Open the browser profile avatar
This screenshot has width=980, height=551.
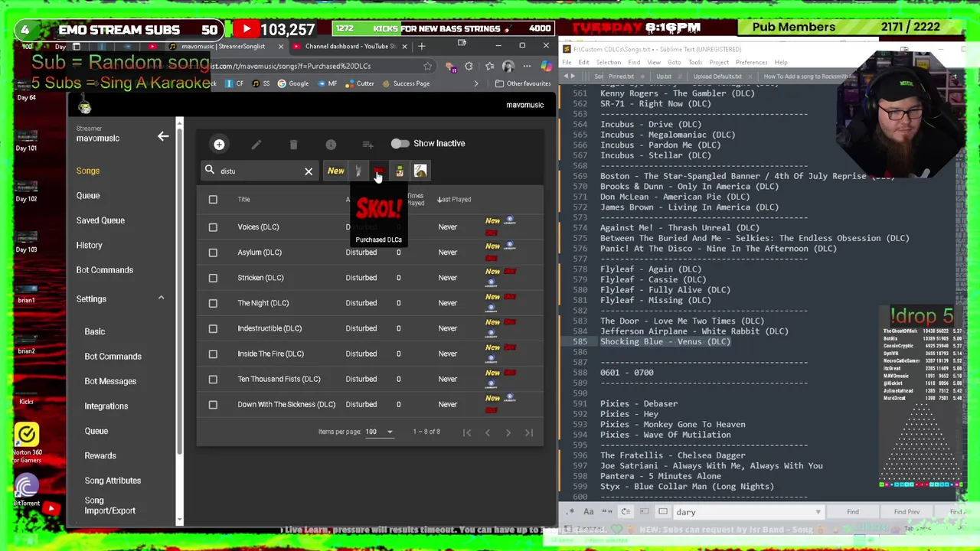coord(508,67)
